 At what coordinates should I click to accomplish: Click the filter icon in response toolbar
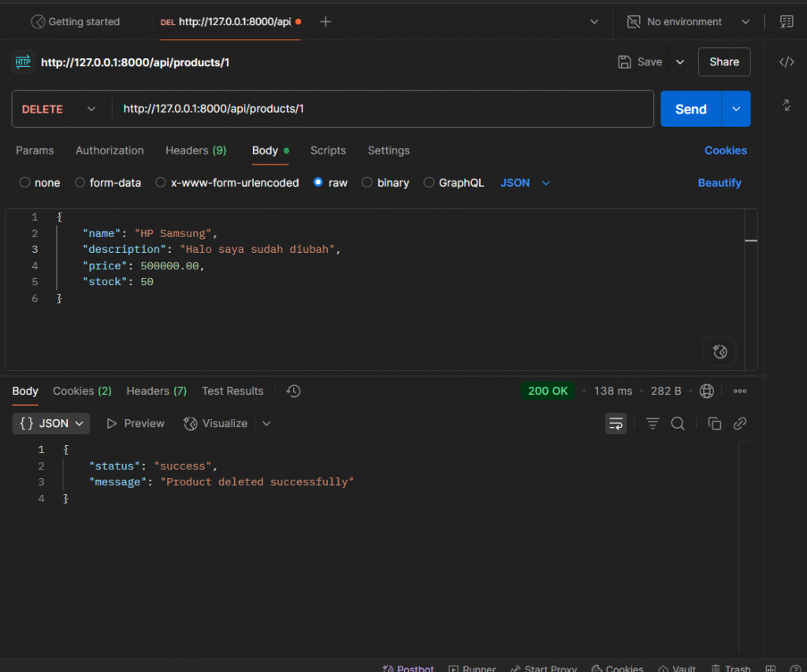(653, 424)
